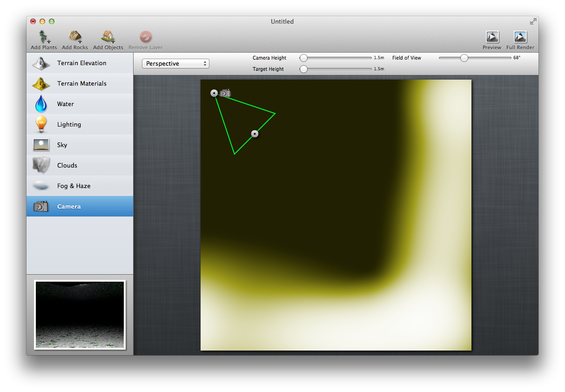Click the Camera Height label

pyautogui.click(x=269, y=58)
